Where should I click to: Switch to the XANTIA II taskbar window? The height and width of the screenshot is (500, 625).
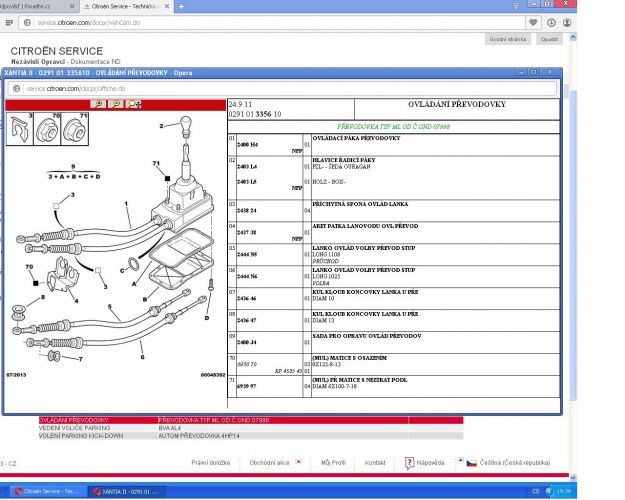126,491
